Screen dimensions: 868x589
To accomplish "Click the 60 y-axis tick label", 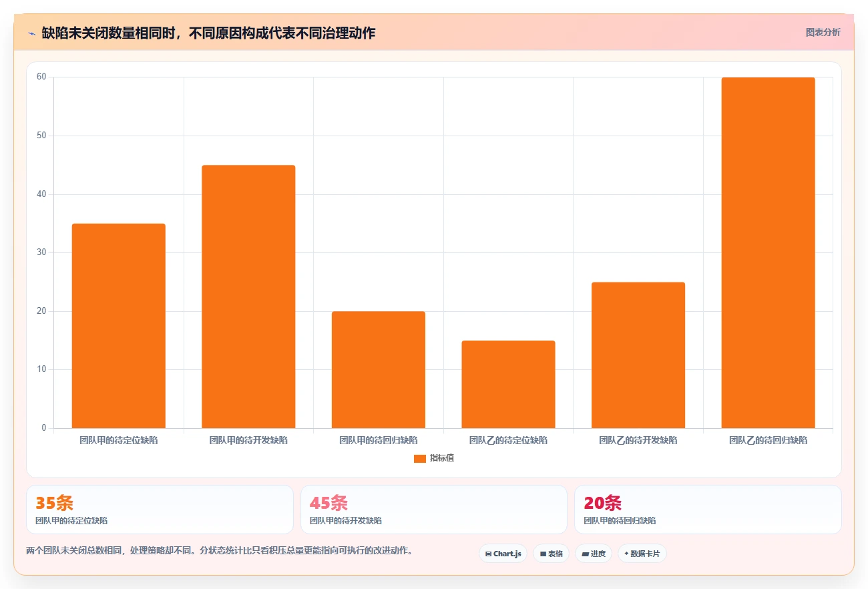I will click(x=41, y=77).
